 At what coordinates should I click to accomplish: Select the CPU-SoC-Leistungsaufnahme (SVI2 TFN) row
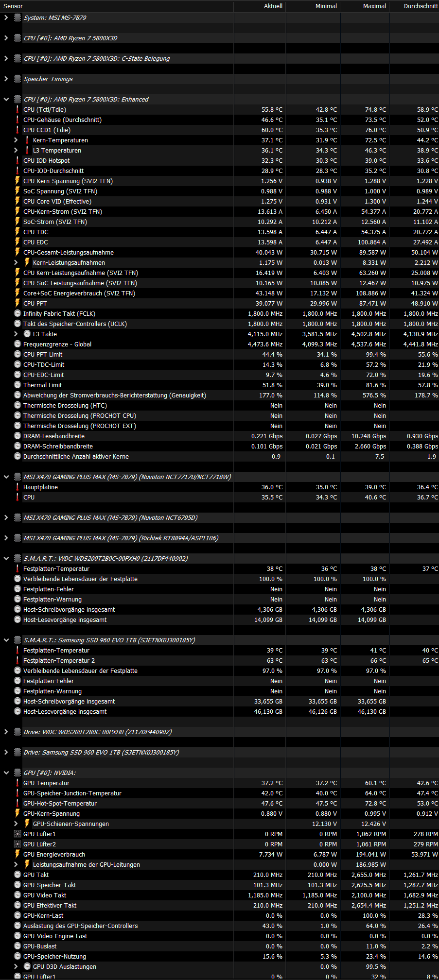219,283
